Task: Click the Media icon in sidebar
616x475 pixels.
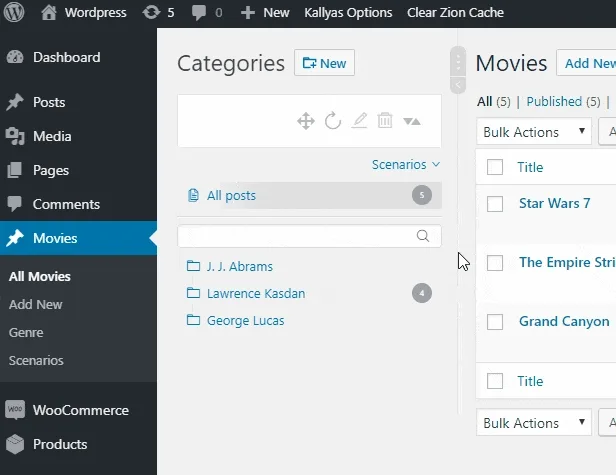Action: coord(15,136)
